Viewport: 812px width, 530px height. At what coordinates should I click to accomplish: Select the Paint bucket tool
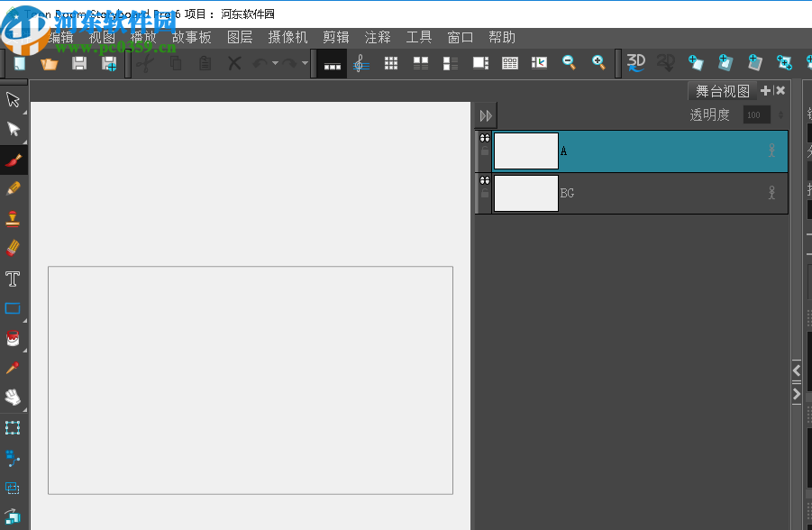[x=13, y=337]
